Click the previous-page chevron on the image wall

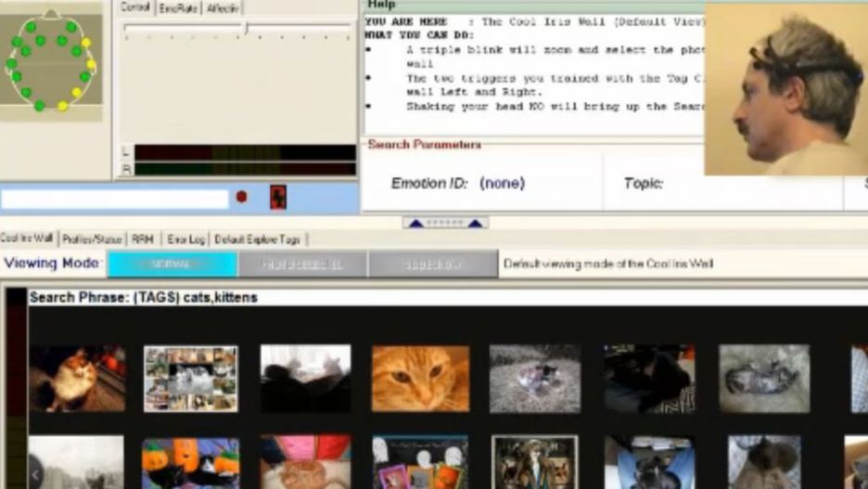coord(35,474)
